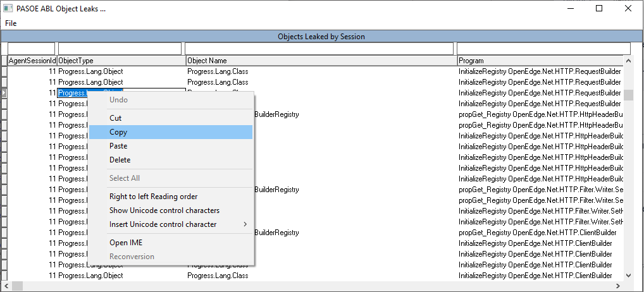Click the last row's InitializeRegistry ClientBuilder cell
Screen dimensions: 644x292
tap(535, 276)
